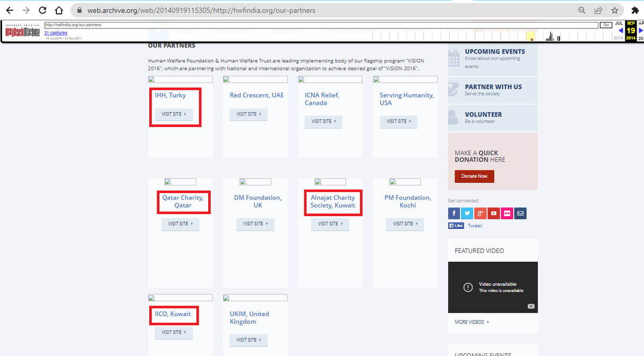Click the MORE VIDEOS link
644x356 pixels.
(x=472, y=322)
